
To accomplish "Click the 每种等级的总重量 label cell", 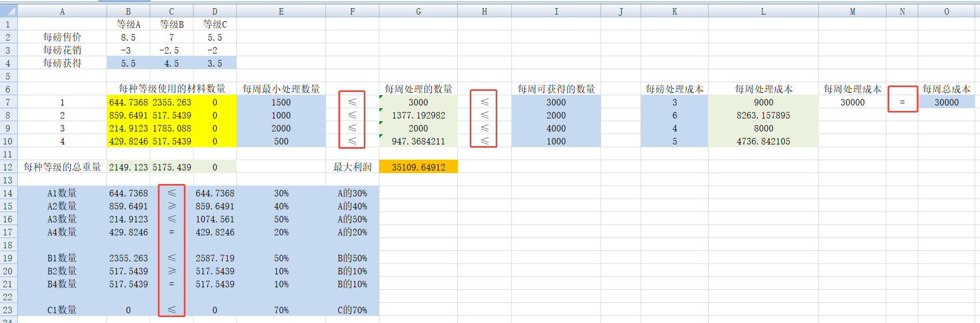I will 62,167.
